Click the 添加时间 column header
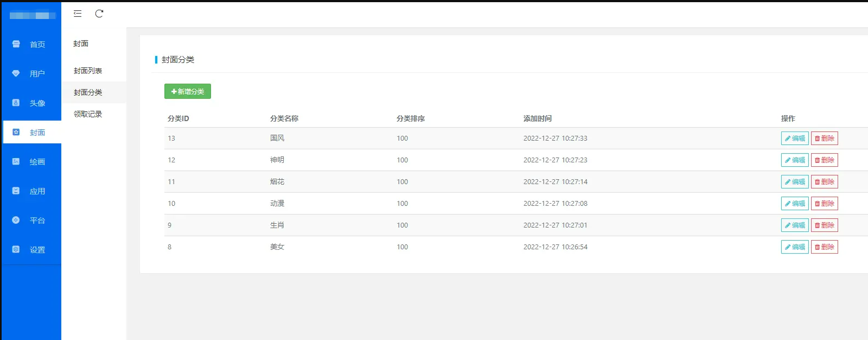This screenshot has width=868, height=340. [538, 118]
